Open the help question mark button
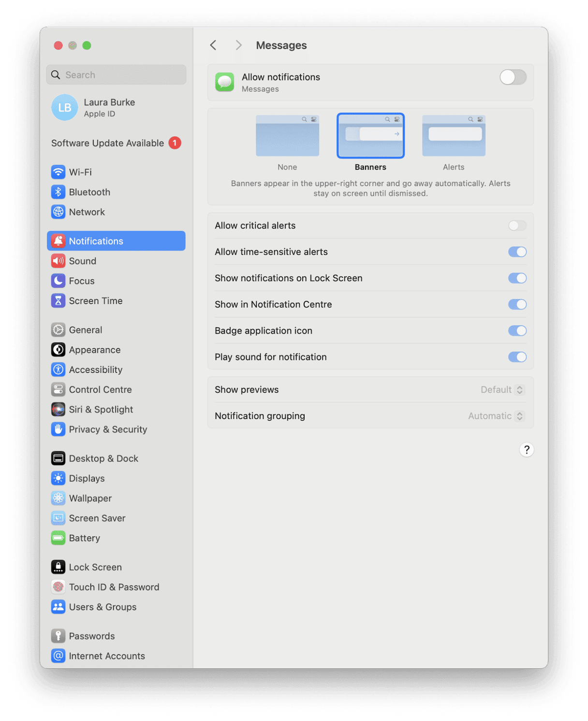This screenshot has height=721, width=588. (527, 450)
